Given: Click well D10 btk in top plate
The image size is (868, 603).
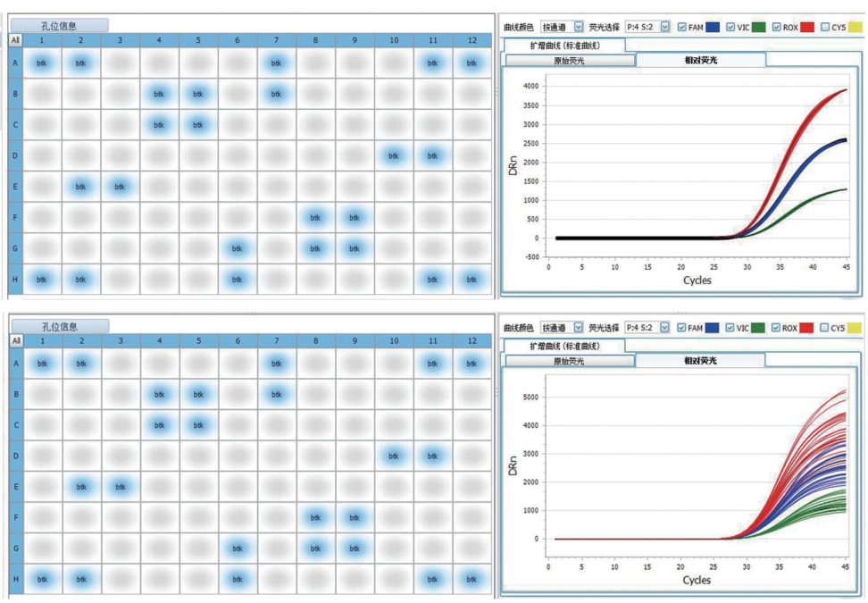Looking at the screenshot, I should [x=393, y=156].
